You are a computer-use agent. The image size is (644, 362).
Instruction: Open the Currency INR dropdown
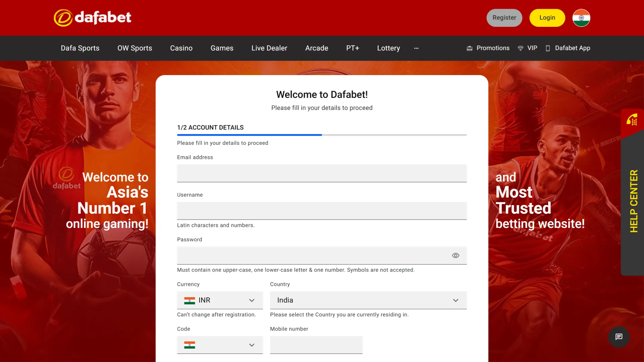[220, 300]
